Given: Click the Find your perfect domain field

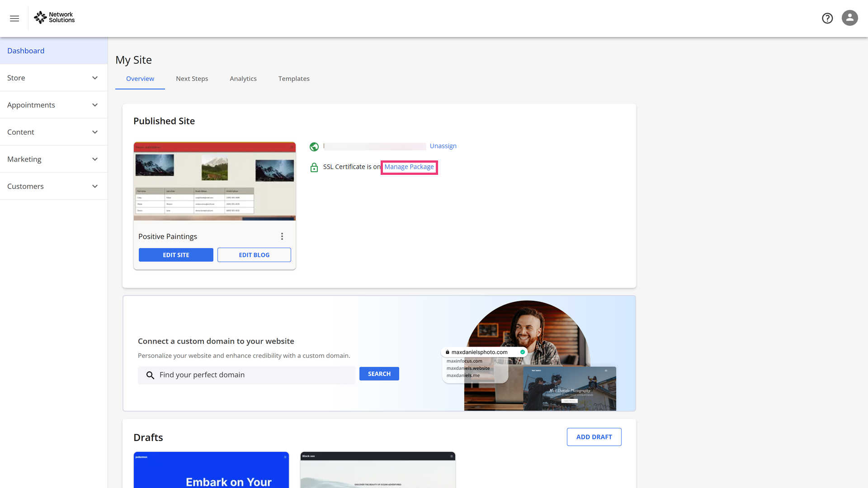Looking at the screenshot, I should [x=246, y=375].
